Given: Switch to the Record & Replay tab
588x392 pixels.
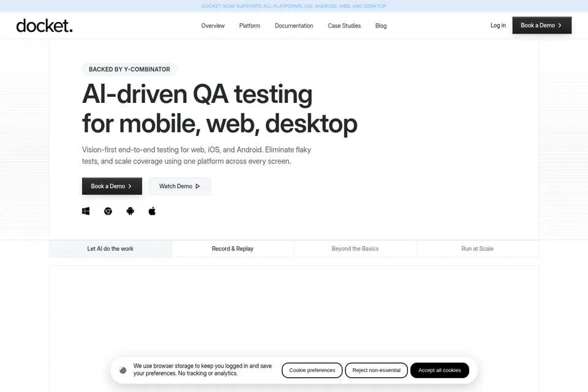Looking at the screenshot, I should click(233, 249).
